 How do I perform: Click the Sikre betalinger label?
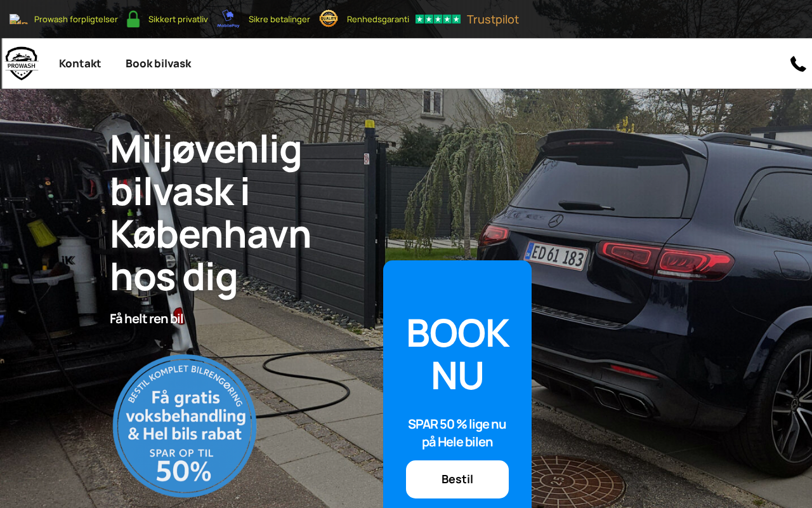tap(279, 19)
